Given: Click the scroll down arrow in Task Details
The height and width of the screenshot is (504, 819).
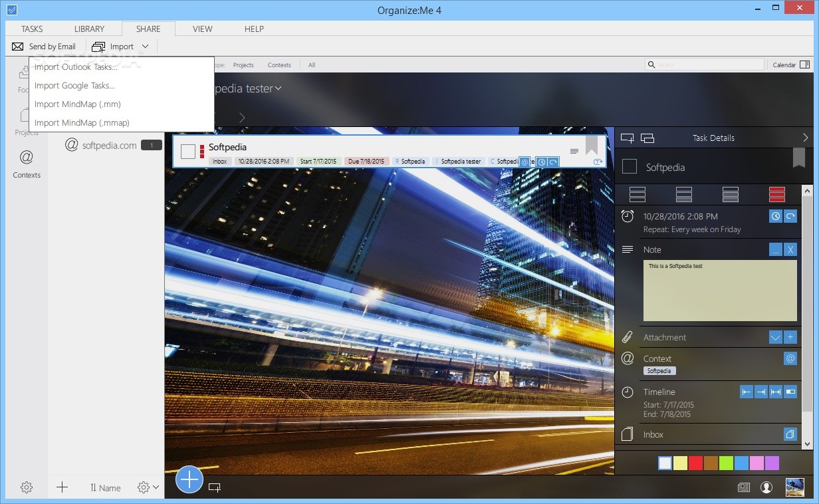Looking at the screenshot, I should tap(808, 444).
